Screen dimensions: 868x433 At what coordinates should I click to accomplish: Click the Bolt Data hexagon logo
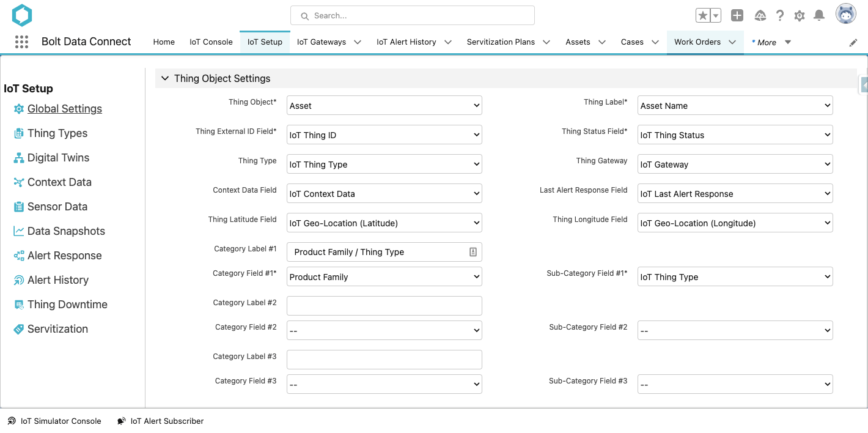(x=21, y=15)
